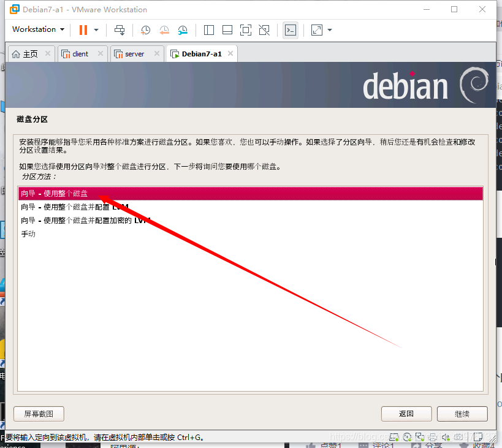The image size is (502, 448).
Task: Minimize the VMware Workstation window
Action: [427, 9]
